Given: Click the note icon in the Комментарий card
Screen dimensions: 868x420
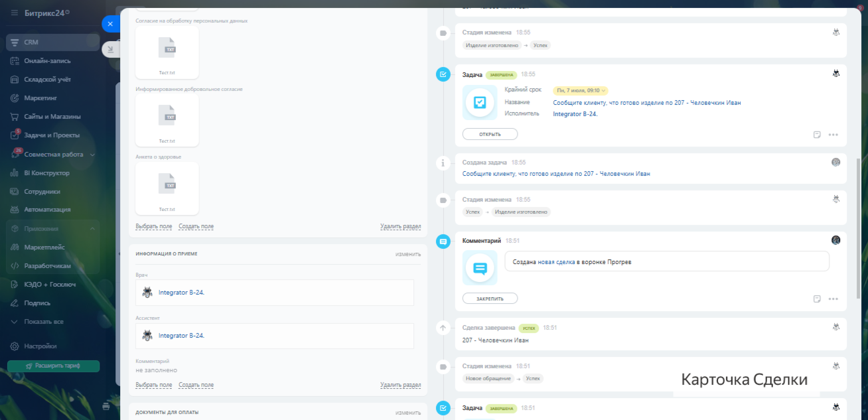Looking at the screenshot, I should [817, 299].
